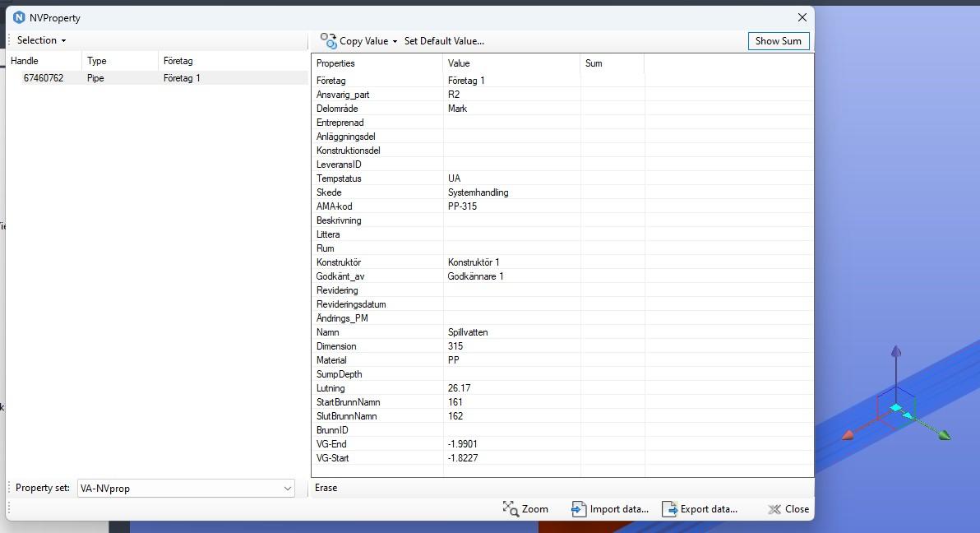Viewport: 980px width, 533px height.
Task: Click the Zoom magnifier icon
Action: [x=511, y=508]
